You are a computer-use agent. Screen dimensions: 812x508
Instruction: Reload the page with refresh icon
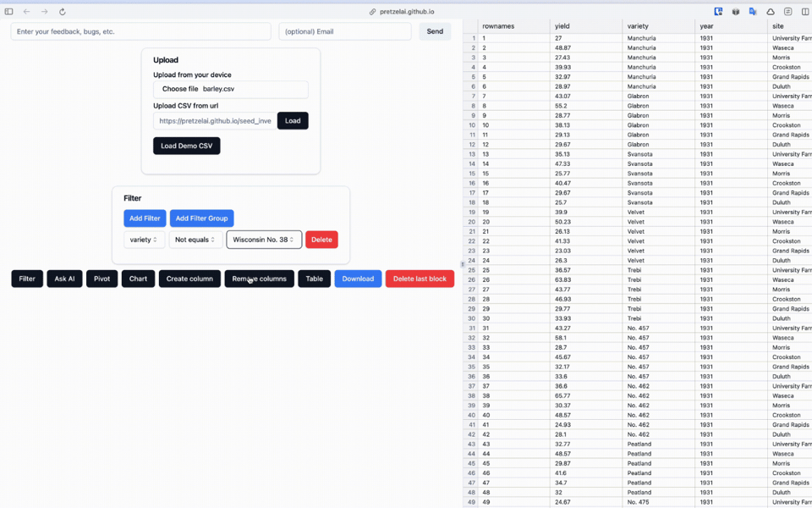click(x=63, y=12)
